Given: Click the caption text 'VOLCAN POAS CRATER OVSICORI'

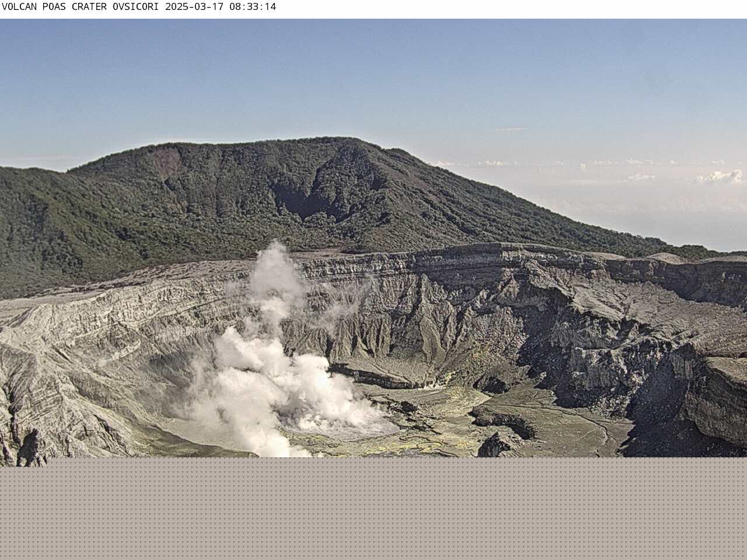Looking at the screenshot, I should click(80, 7).
